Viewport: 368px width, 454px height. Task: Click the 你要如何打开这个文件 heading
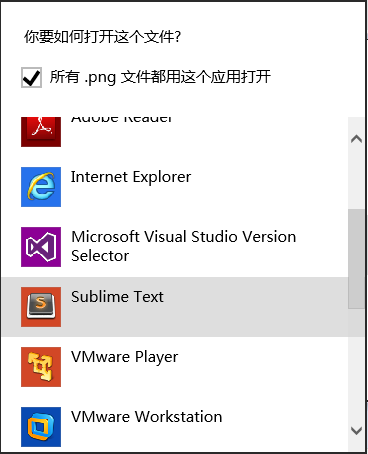click(102, 37)
